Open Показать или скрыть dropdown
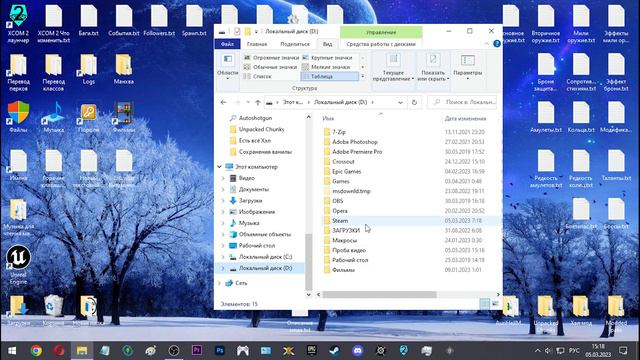Viewport: 640px width, 360px height. coord(433,67)
